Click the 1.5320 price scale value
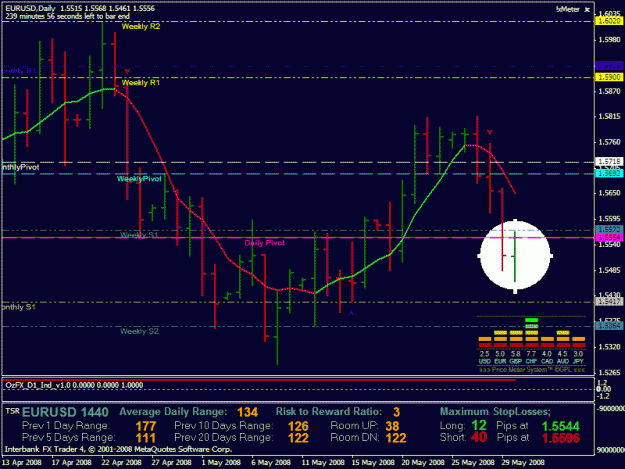This screenshot has height=469, width=625. point(610,347)
